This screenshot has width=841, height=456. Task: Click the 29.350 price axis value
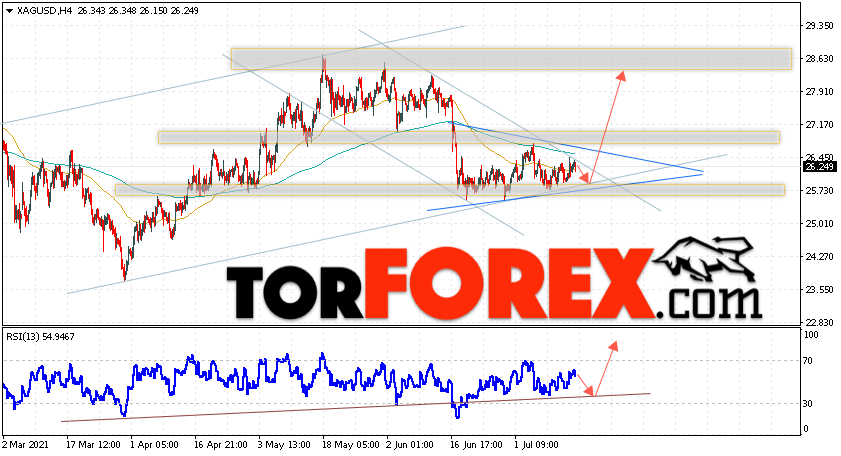[819, 25]
